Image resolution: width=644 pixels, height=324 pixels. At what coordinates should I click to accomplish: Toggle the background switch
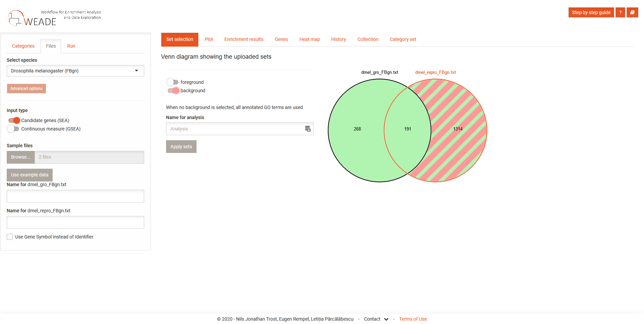[x=173, y=91]
